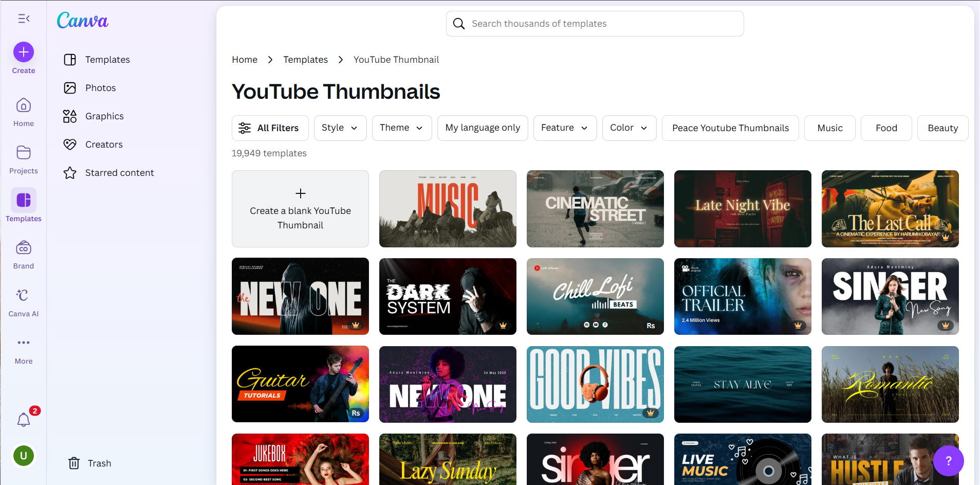Launch Canva AI from sidebar
This screenshot has height=485, width=980.
point(23,295)
